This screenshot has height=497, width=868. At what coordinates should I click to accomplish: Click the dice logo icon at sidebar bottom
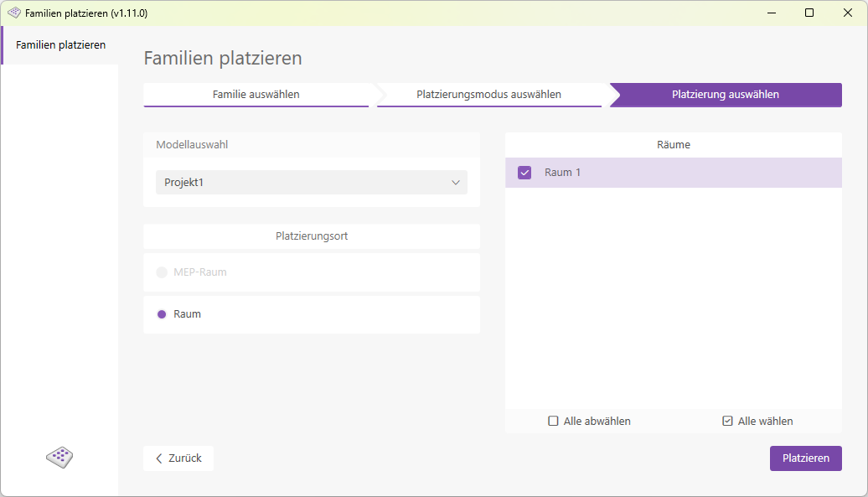[59, 458]
